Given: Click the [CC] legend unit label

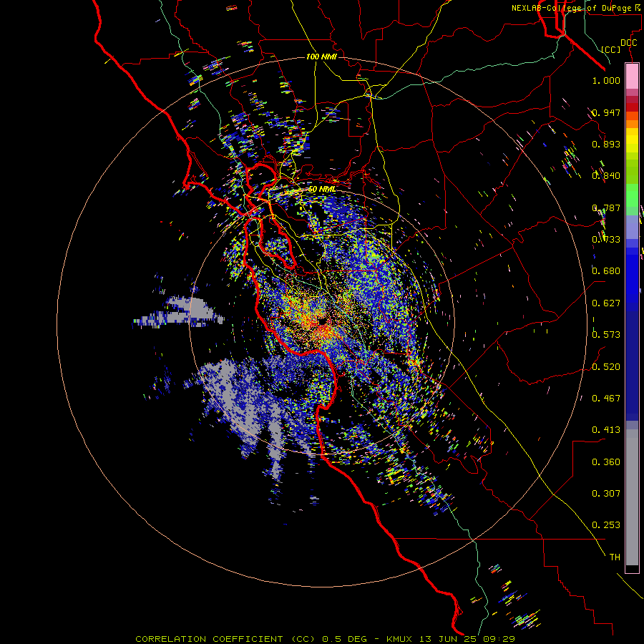Looking at the screenshot, I should coord(611,49).
